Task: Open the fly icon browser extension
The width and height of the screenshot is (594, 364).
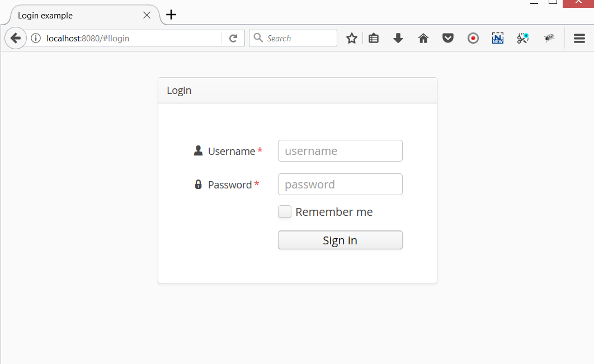Action: [x=549, y=38]
